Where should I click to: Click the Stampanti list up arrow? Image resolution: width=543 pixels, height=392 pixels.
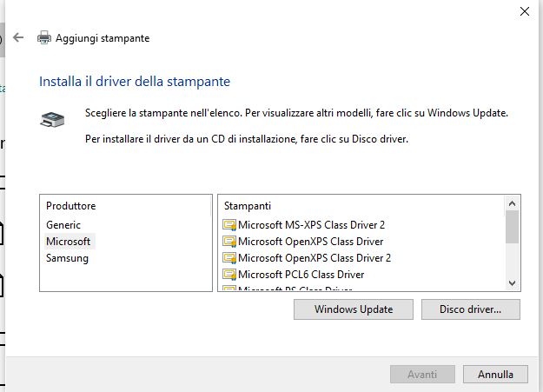click(513, 203)
